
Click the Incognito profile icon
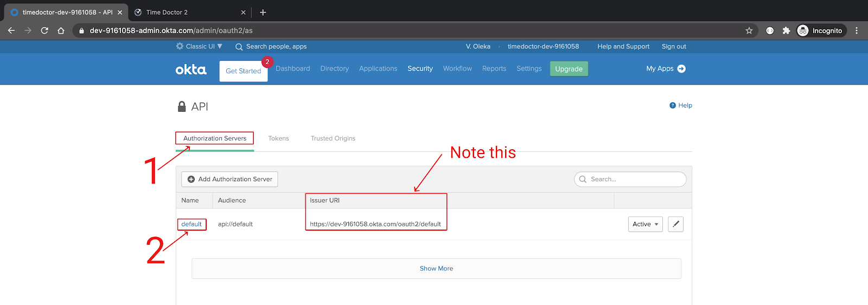[803, 30]
